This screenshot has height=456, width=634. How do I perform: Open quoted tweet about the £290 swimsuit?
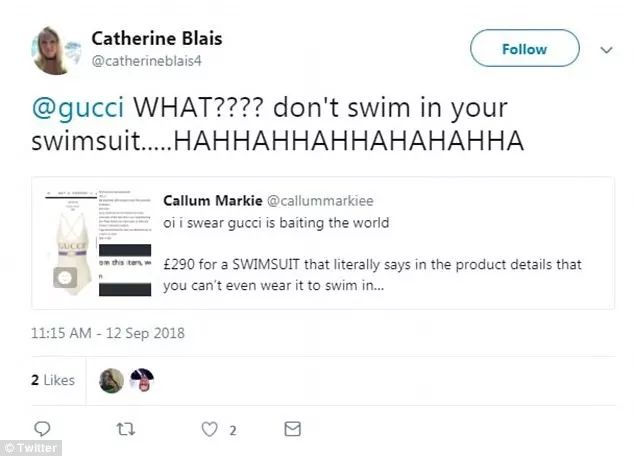click(385, 264)
